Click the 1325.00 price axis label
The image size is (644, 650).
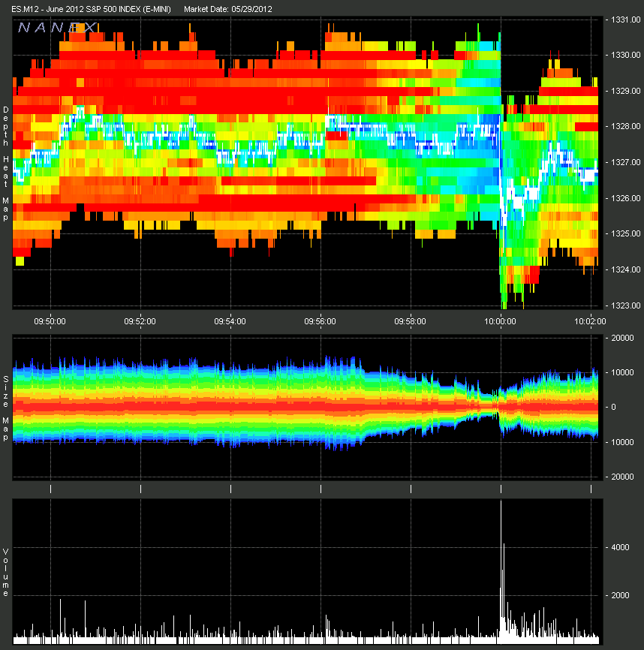coord(626,233)
